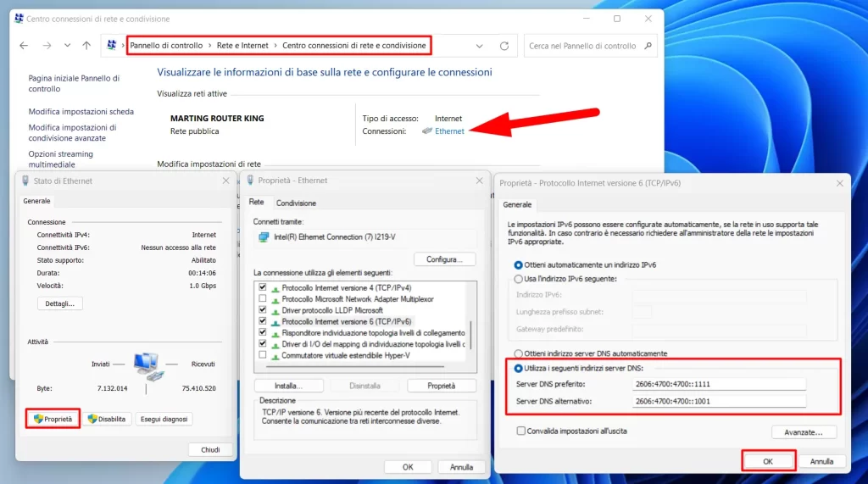Image resolution: width=868 pixels, height=484 pixels.
Task: Click Disabilita button
Action: pyautogui.click(x=107, y=419)
